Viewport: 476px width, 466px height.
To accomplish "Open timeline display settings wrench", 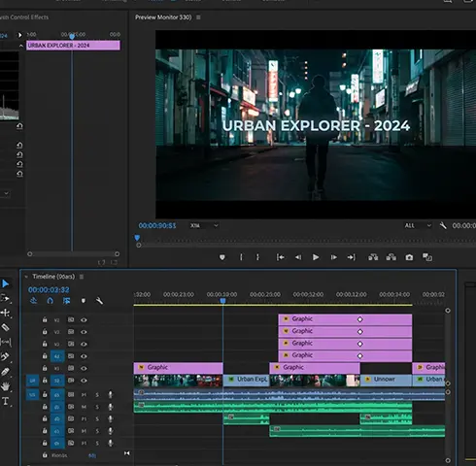I will click(x=99, y=301).
